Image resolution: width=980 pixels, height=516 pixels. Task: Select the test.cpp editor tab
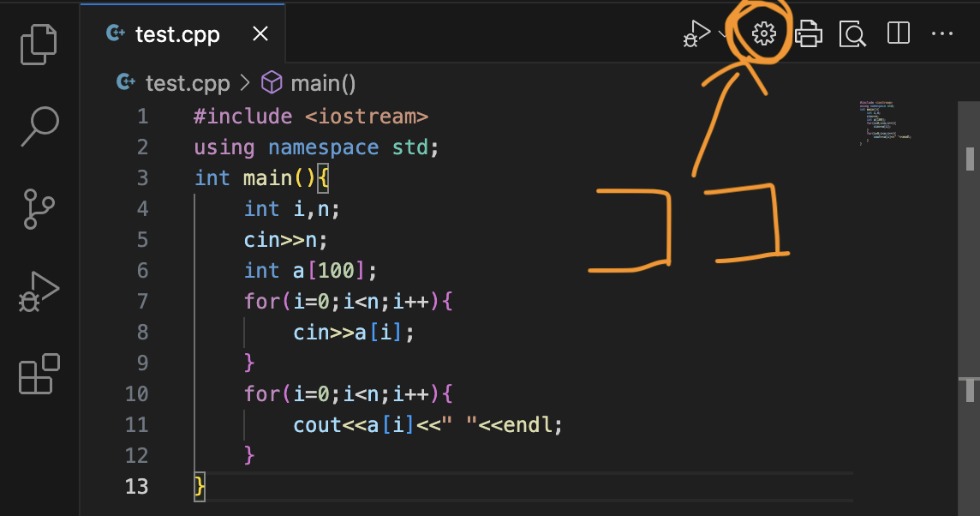click(x=177, y=34)
